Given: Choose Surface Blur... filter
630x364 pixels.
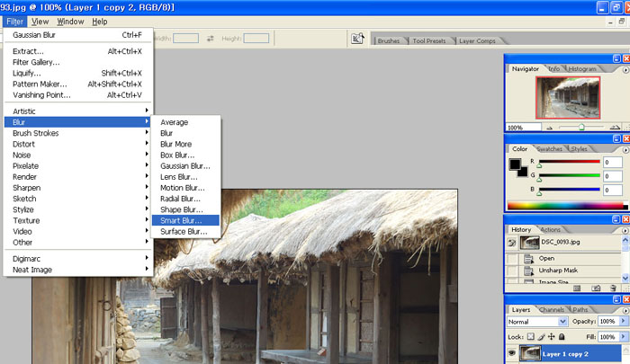Looking at the screenshot, I should (185, 232).
